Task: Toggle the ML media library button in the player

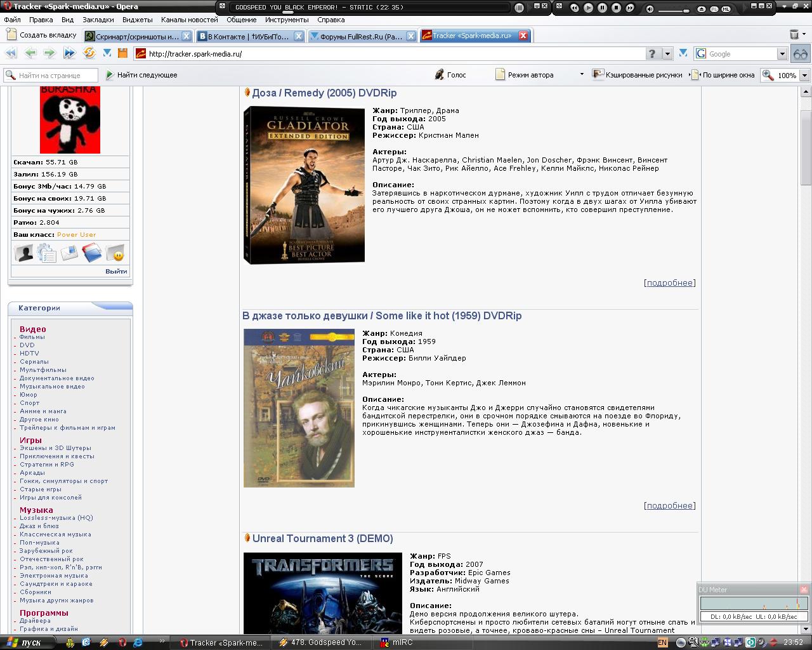Action: click(726, 9)
